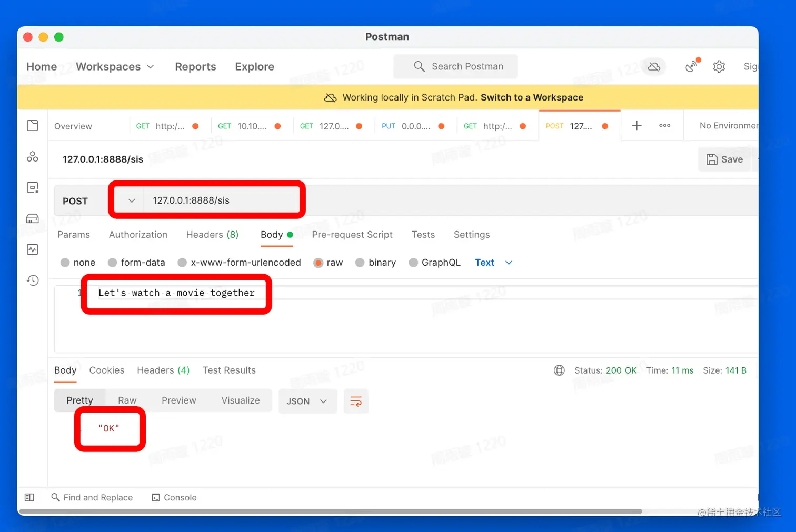Click the request title 127.0.0.1:8888/sis
The width and height of the screenshot is (796, 532).
[x=103, y=159]
